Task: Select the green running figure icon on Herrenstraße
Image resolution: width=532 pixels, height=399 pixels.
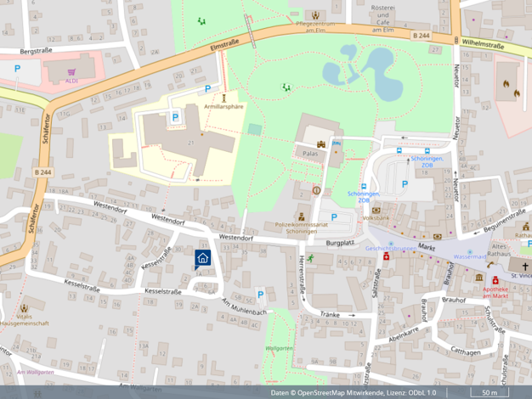Action: tap(311, 257)
